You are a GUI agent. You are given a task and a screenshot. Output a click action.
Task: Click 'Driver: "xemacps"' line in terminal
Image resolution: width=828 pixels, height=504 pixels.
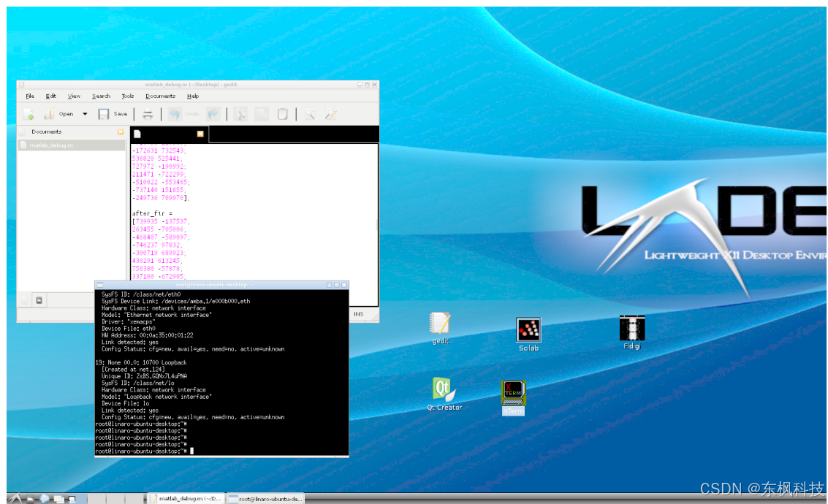pyautogui.click(x=129, y=321)
